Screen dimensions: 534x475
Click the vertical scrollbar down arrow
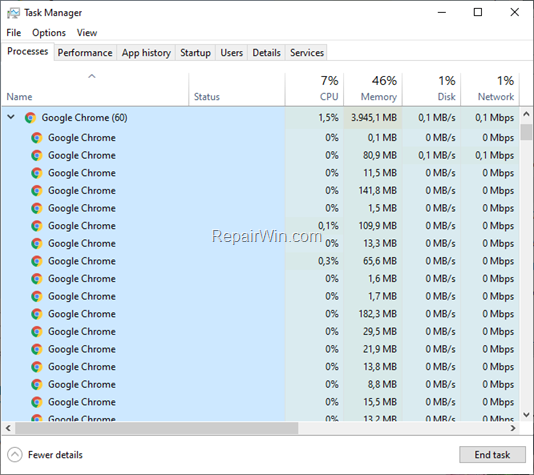(x=526, y=415)
